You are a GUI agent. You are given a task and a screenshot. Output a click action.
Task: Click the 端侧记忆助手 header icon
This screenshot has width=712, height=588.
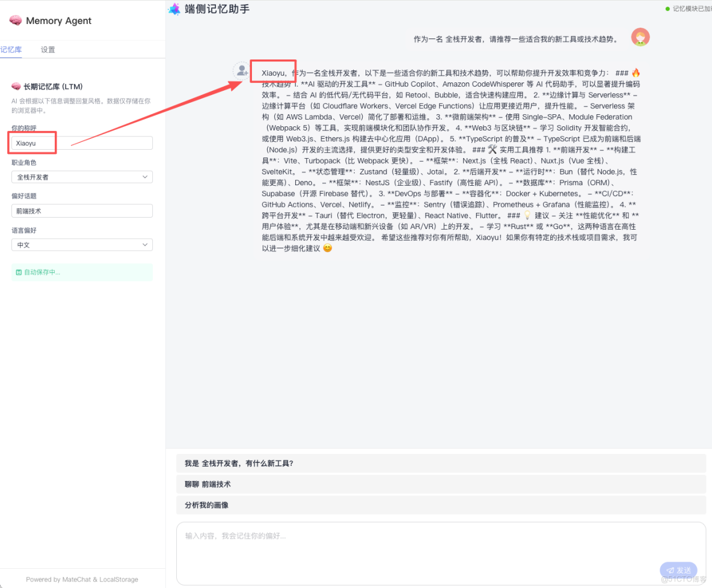[174, 9]
